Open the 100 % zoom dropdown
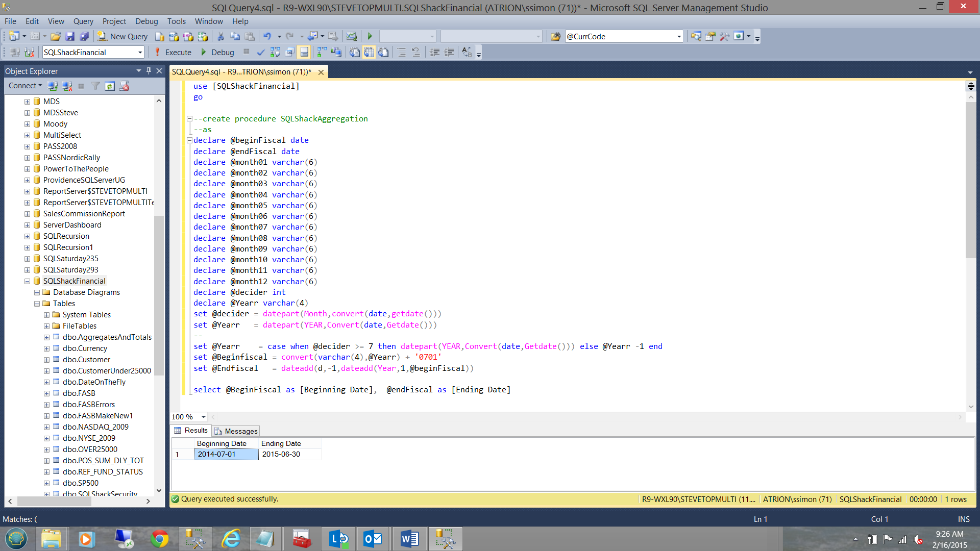 pyautogui.click(x=204, y=417)
